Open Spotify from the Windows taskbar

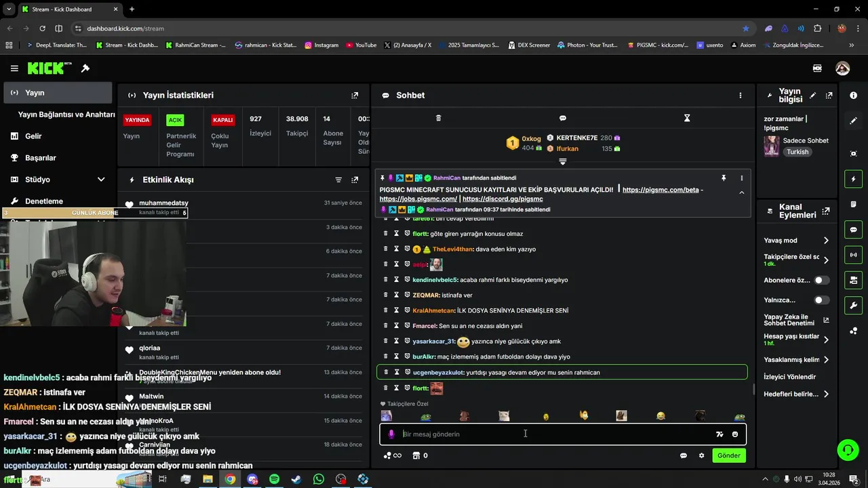tap(274, 479)
